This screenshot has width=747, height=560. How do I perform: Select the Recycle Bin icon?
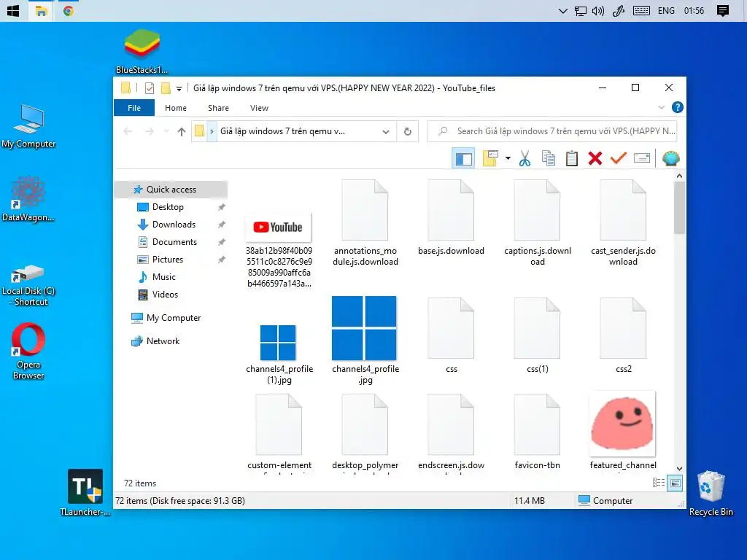point(711,494)
